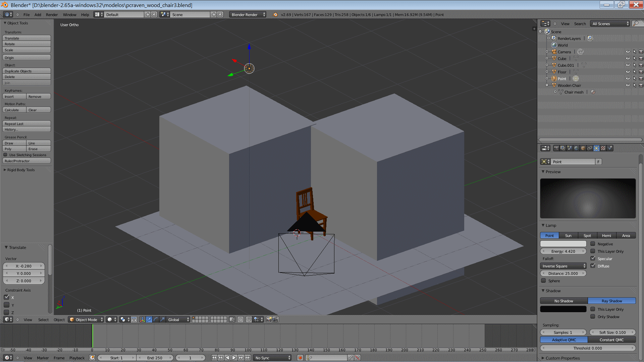Open the Object Constraints tab (chain icon)

click(x=590, y=148)
